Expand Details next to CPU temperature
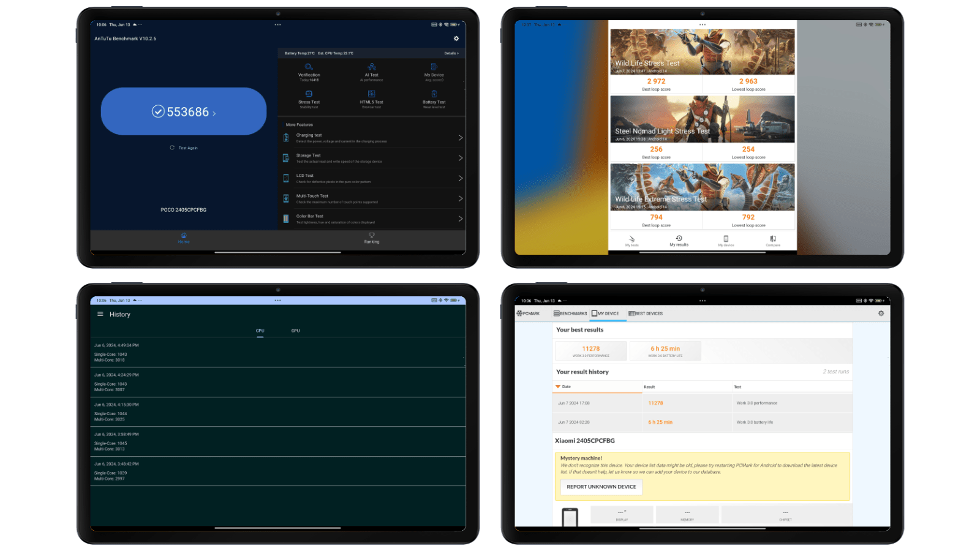This screenshot has width=980, height=551. point(451,53)
